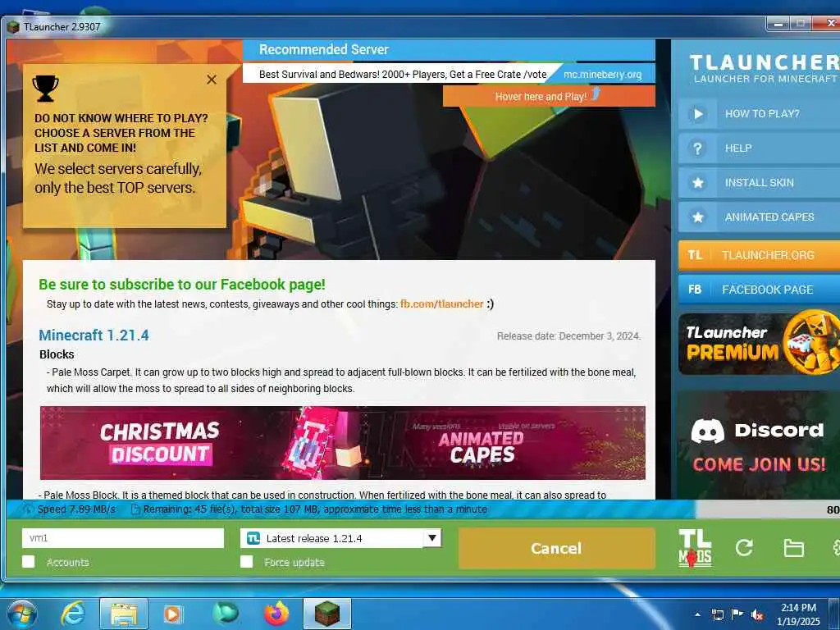Enable the Force update checkbox

tap(246, 561)
